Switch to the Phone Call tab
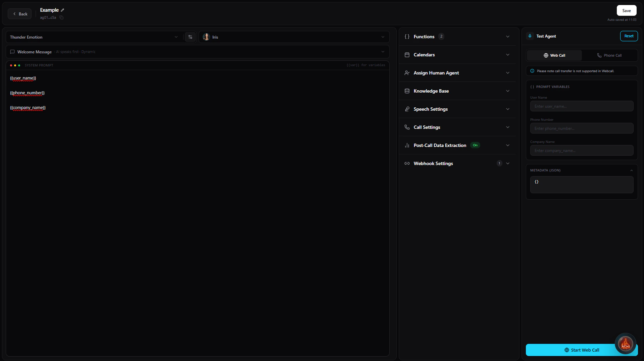The height and width of the screenshot is (361, 644). pyautogui.click(x=609, y=55)
